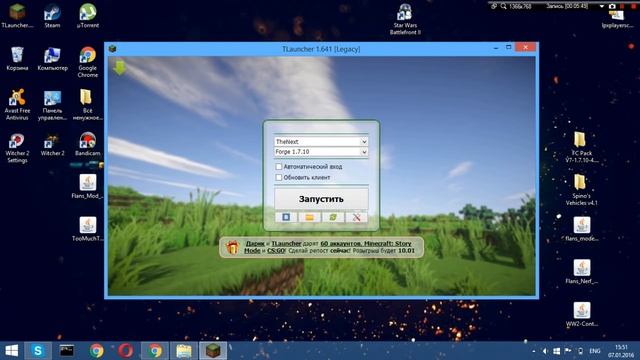Open the Компьютер desktop icon

coord(52,59)
